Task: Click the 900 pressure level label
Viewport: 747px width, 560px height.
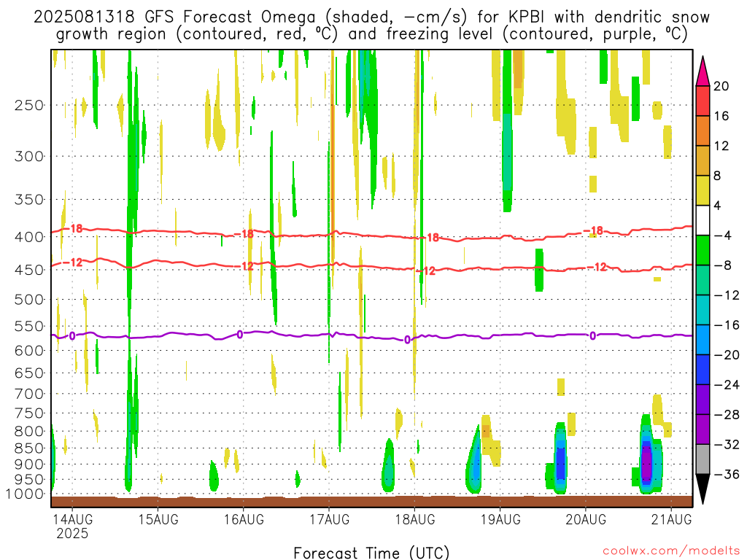Action: [x=29, y=464]
